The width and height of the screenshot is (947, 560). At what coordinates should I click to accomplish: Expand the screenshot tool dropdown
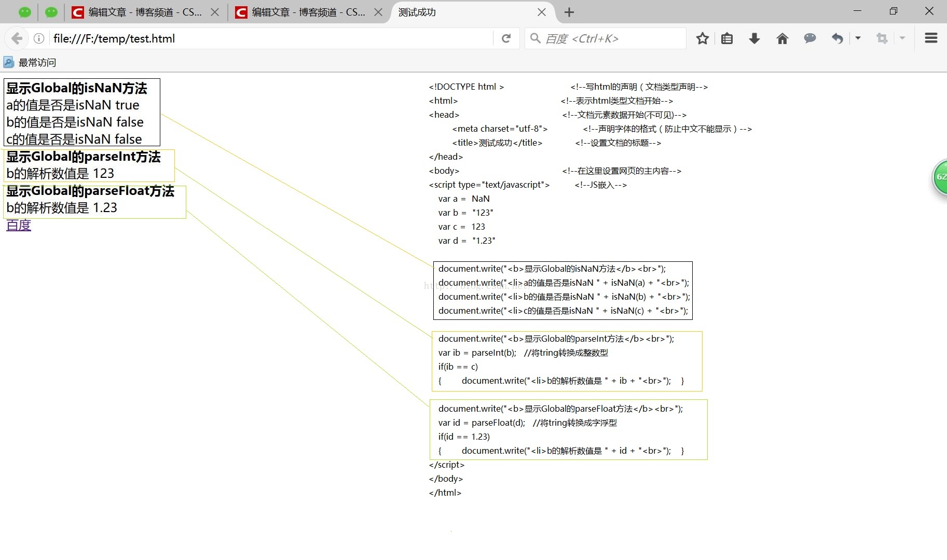[902, 38]
